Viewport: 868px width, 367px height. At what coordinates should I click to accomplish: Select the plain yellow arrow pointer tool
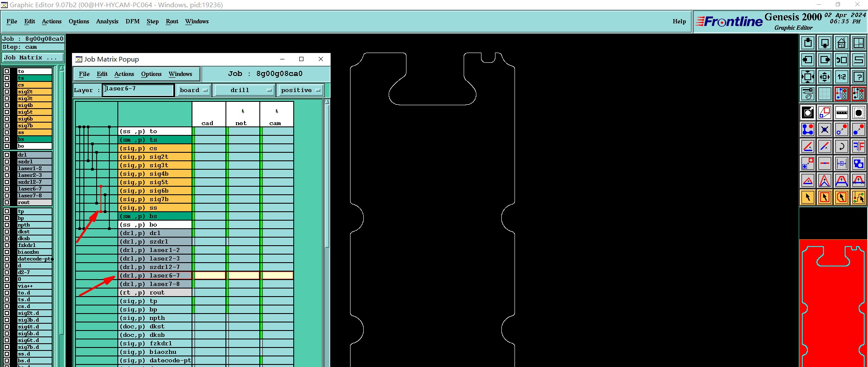[808, 197]
